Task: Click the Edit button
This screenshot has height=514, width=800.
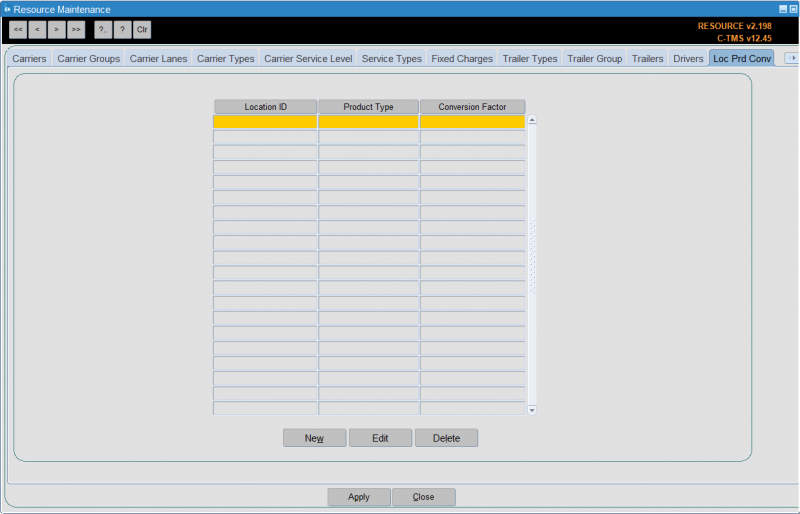Action: (380, 438)
